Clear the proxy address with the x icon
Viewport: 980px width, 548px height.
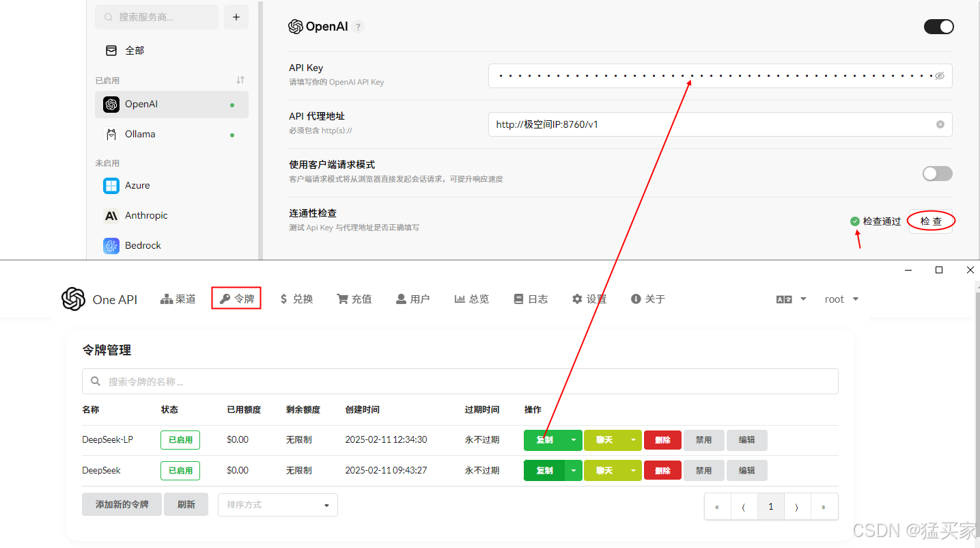coord(940,124)
